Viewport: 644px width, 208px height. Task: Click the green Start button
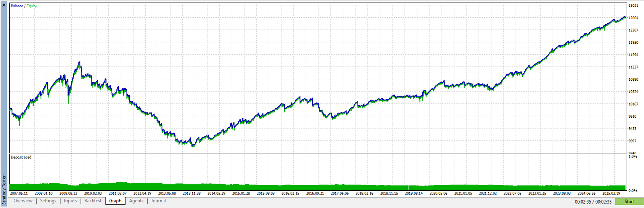pyautogui.click(x=629, y=202)
